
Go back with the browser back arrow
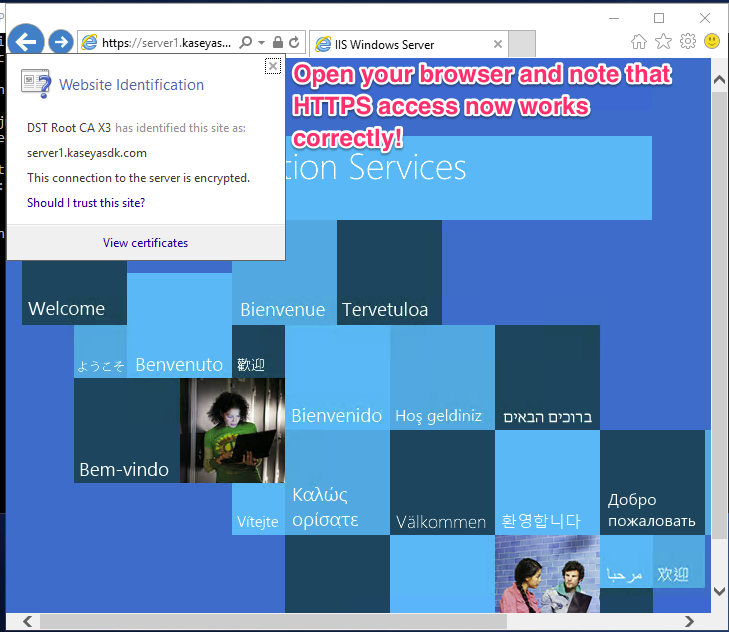pos(26,42)
